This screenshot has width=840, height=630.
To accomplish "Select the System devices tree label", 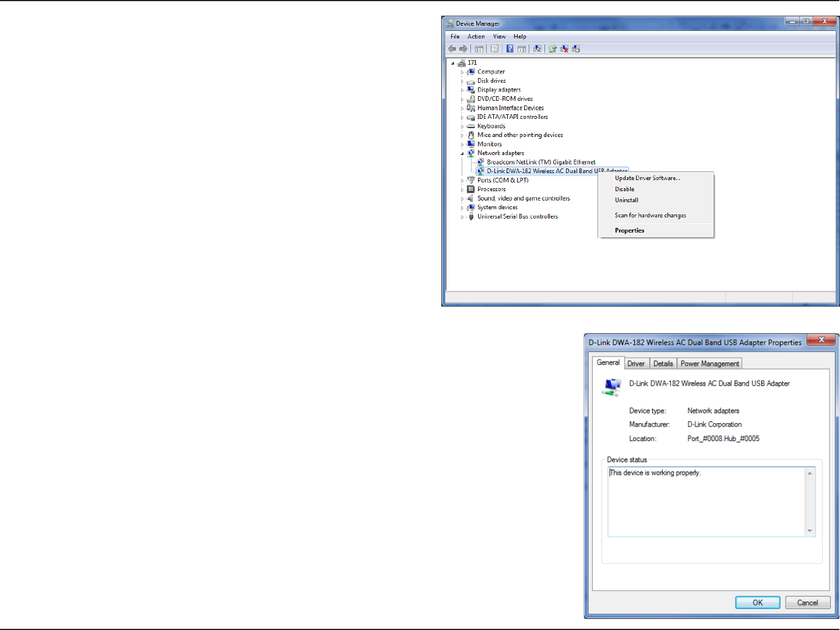I will [497, 207].
